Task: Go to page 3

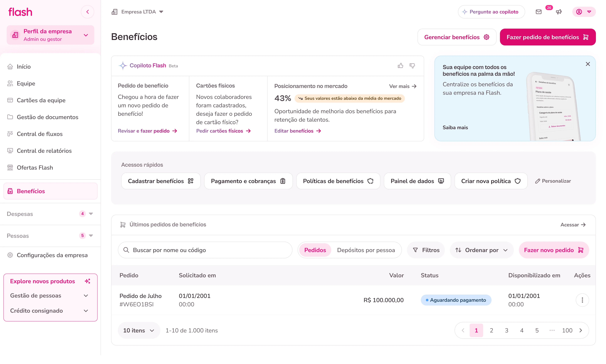Action: click(506, 330)
